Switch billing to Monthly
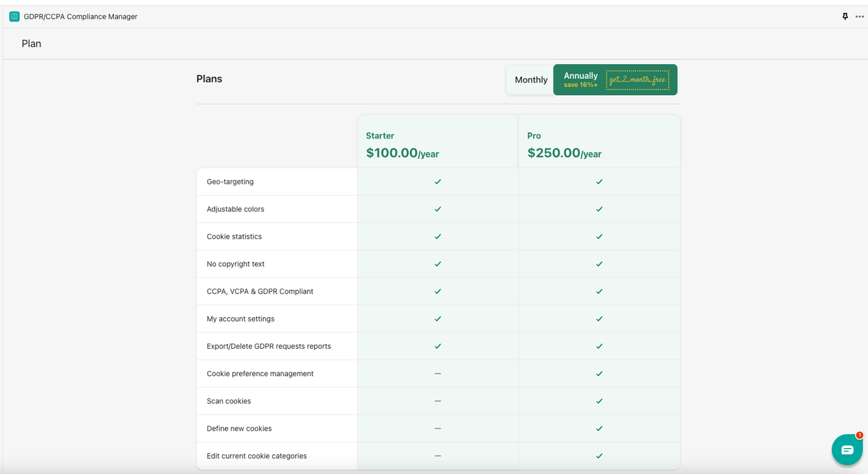 coord(531,80)
